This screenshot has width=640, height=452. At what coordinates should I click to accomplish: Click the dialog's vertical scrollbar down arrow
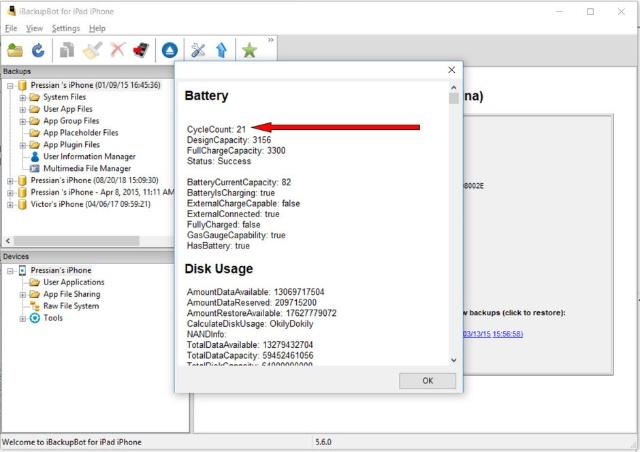[x=454, y=360]
